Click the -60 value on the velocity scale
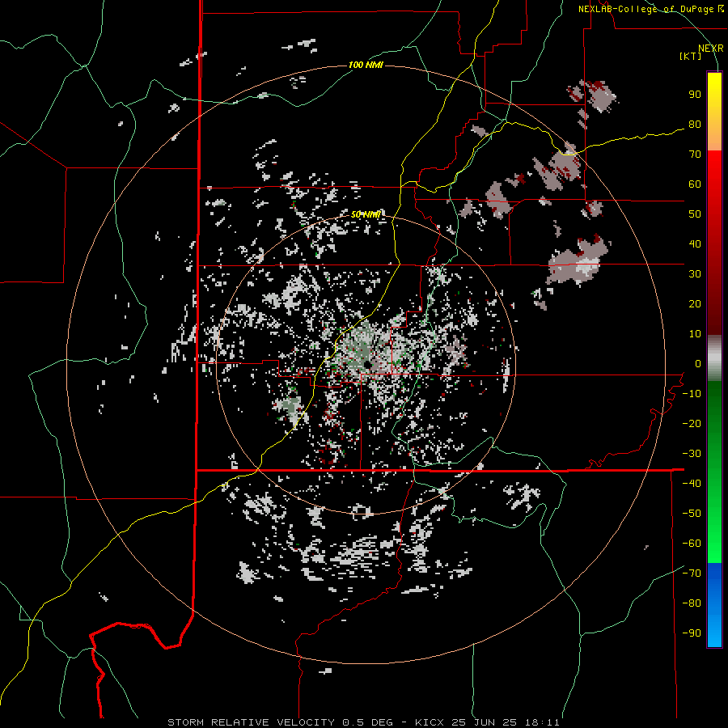The image size is (728, 728). click(692, 544)
